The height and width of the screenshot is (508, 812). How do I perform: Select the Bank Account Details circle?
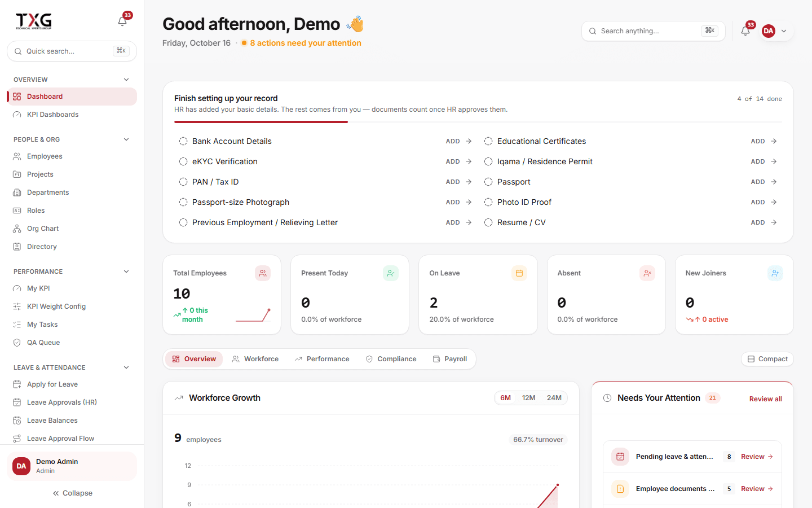pos(183,141)
